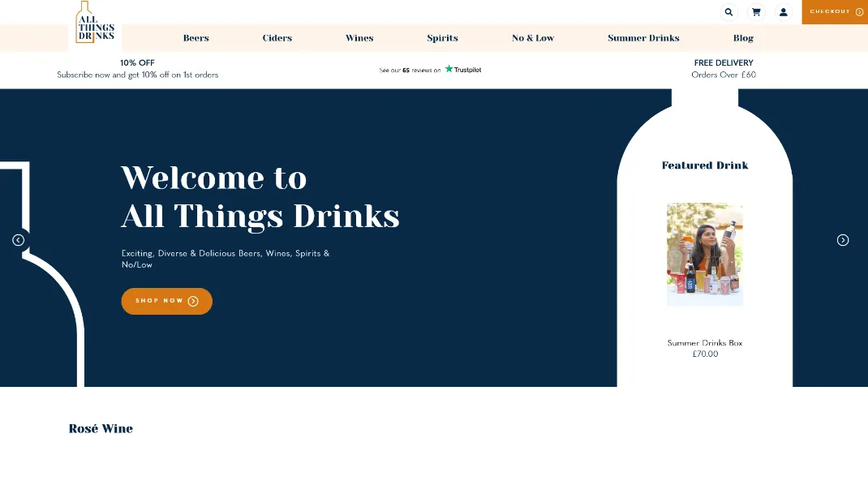Open the Ciders menu
This screenshot has width=868, height=481.
click(277, 38)
